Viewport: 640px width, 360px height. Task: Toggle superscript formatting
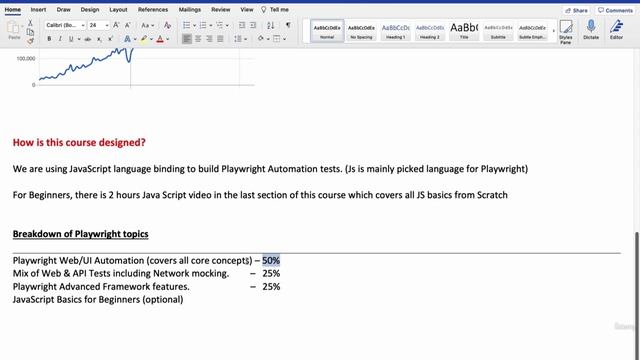[x=110, y=39]
